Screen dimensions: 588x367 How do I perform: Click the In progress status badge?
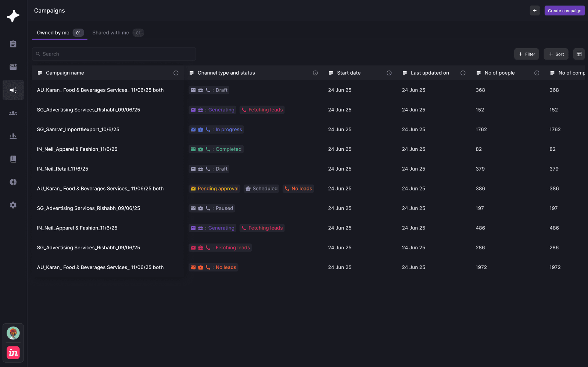[x=216, y=129]
